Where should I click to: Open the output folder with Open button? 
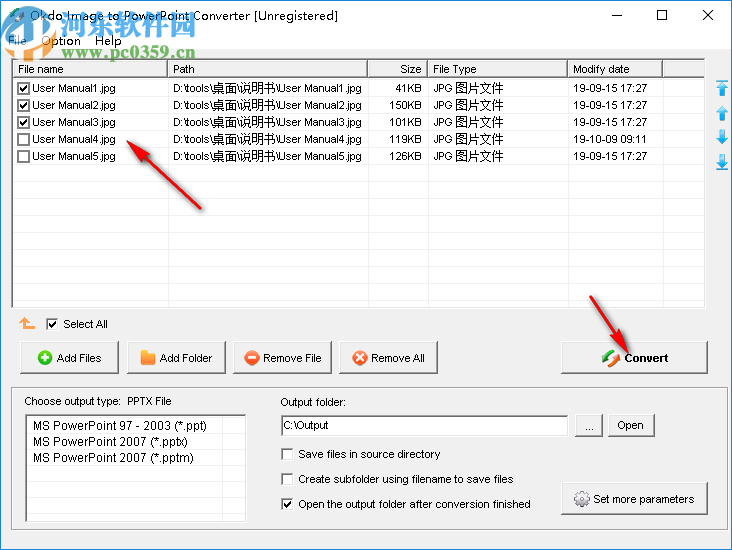click(x=631, y=425)
